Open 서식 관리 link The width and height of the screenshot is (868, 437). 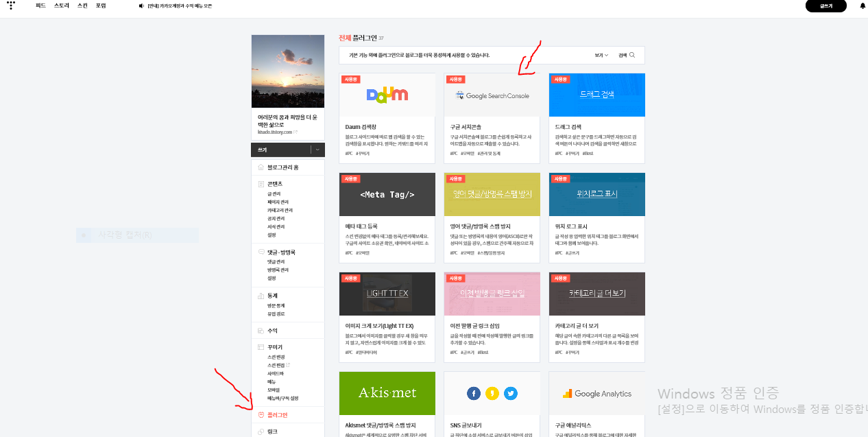276,227
